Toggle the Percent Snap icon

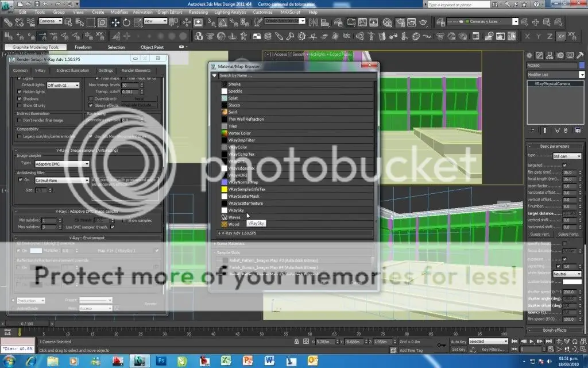tap(234, 22)
